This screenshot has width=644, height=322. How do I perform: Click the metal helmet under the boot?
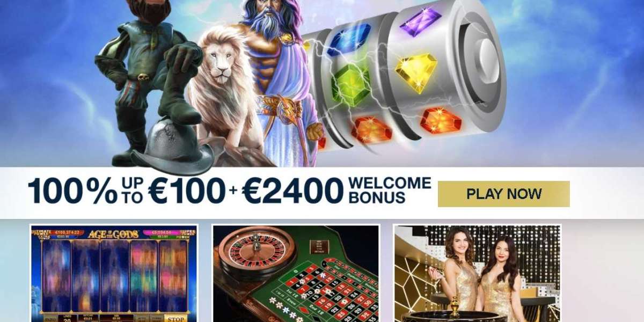pyautogui.click(x=173, y=147)
